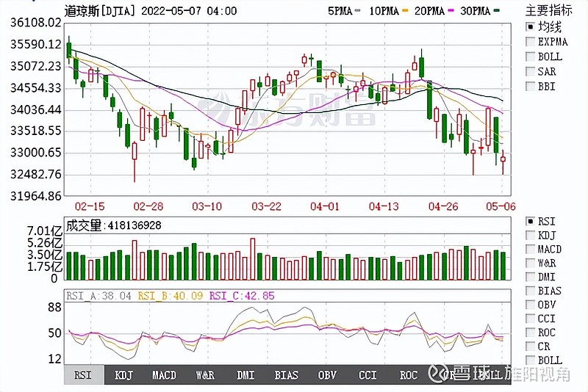Image resolution: width=588 pixels, height=392 pixels.
Task: Select the ROC sub-indicator radio
Action: 530,332
